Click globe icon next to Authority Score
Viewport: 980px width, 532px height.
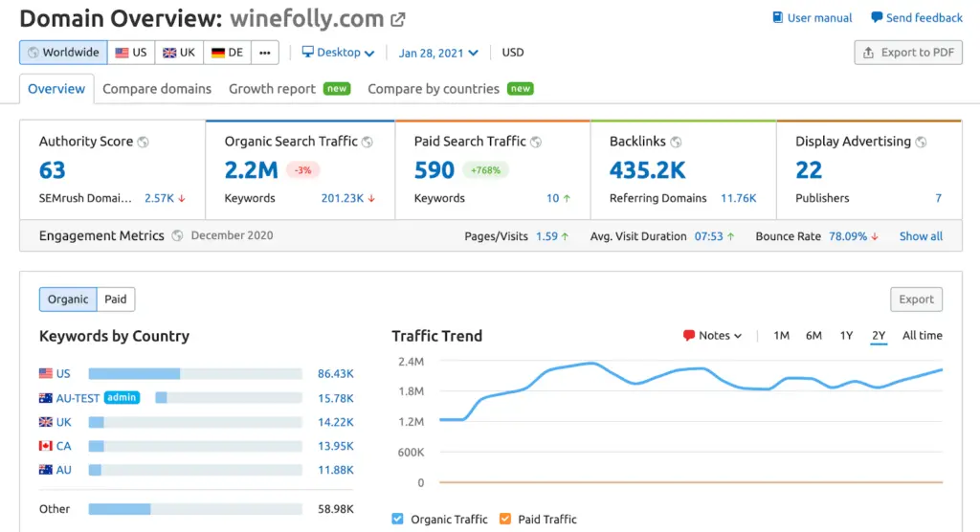click(x=144, y=142)
